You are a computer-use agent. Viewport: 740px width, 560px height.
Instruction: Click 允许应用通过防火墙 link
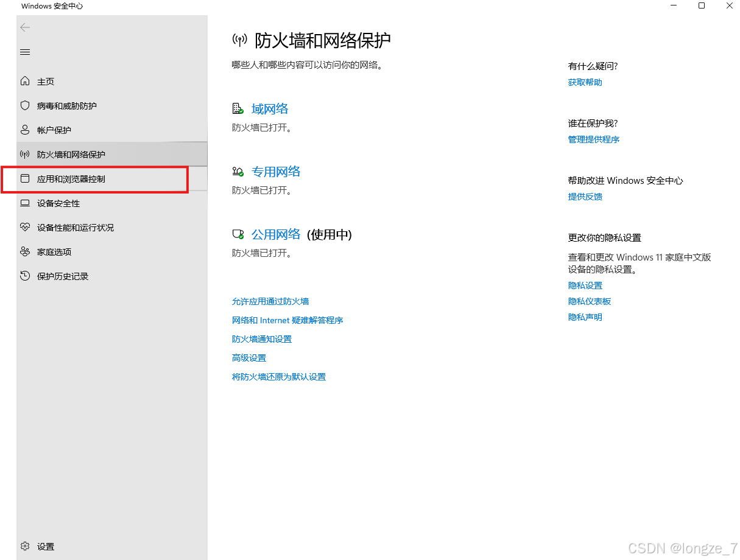coord(270,301)
